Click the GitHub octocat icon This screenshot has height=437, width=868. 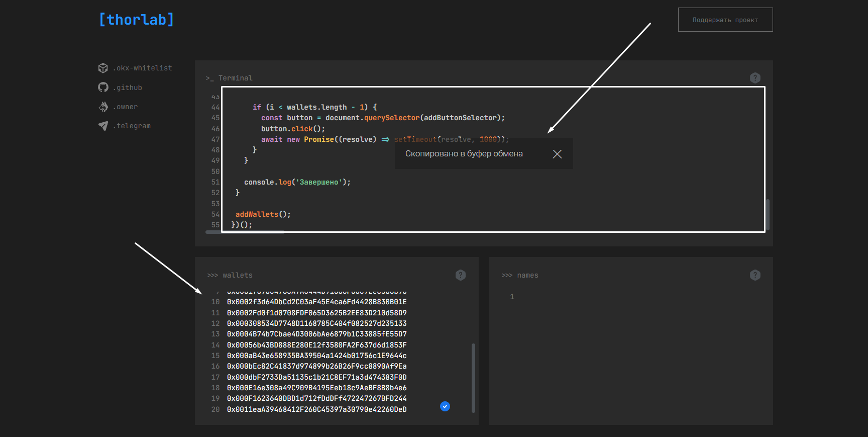tap(103, 88)
